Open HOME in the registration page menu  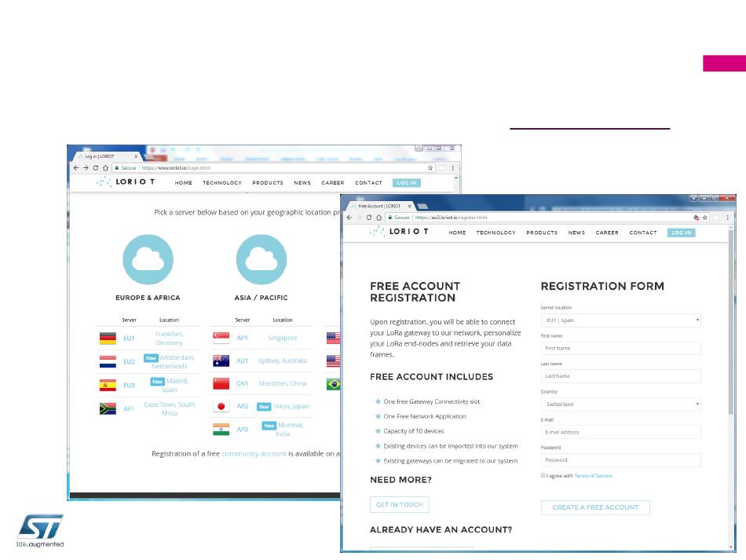tap(457, 232)
